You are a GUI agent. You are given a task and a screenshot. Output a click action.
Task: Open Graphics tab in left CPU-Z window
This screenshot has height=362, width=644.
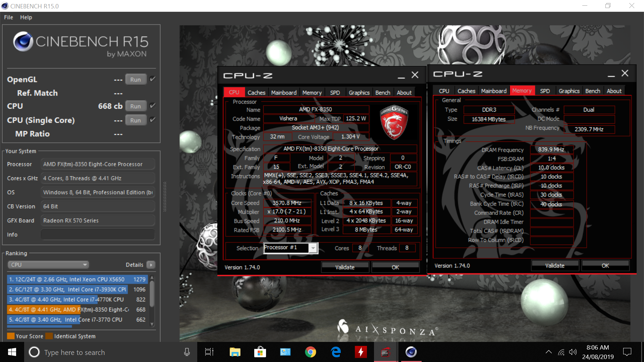coord(359,93)
